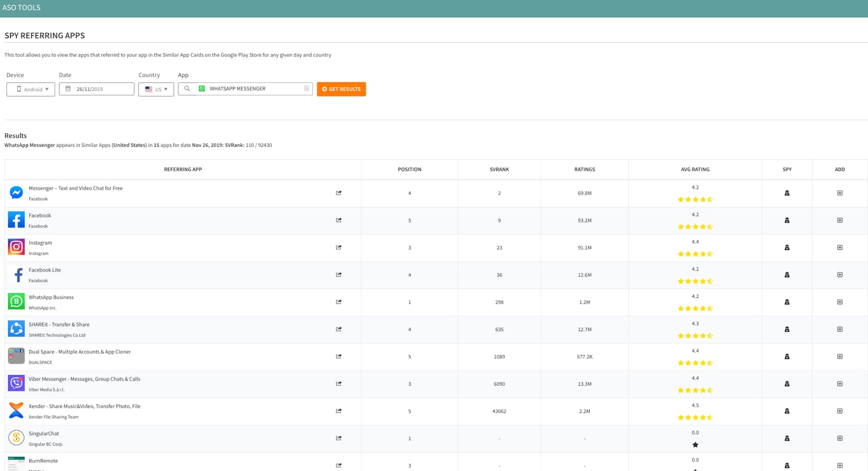Image resolution: width=868 pixels, height=471 pixels.
Task: Open external link for SHAREit row
Action: coord(339,329)
